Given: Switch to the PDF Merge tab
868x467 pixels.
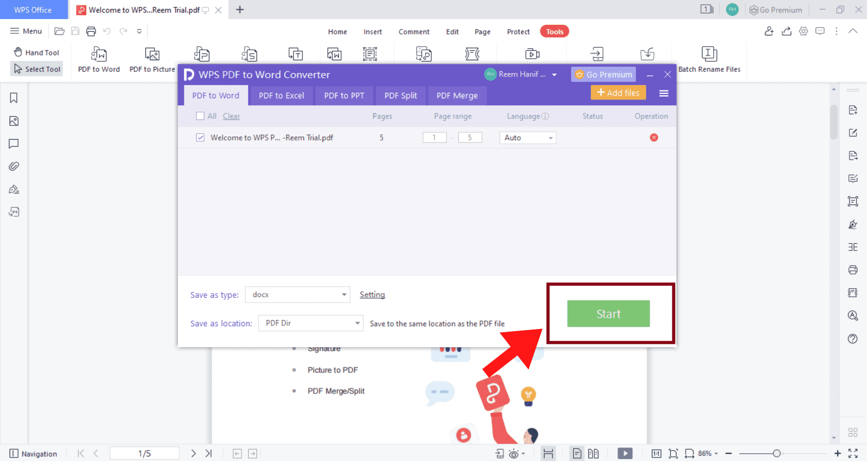Looking at the screenshot, I should (x=458, y=96).
